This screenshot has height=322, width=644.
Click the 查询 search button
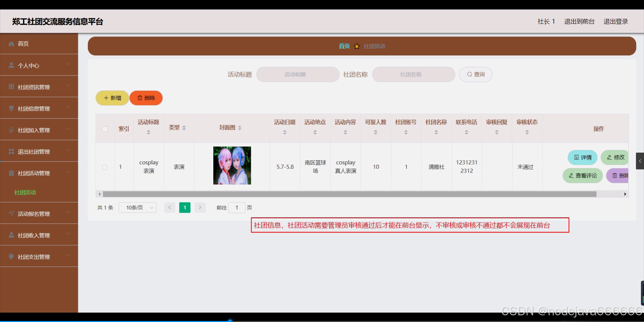pos(476,74)
